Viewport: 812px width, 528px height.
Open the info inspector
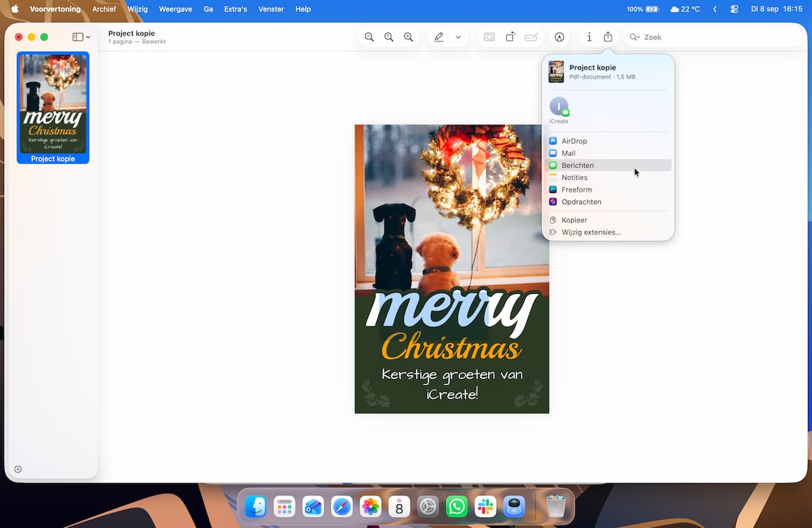[x=589, y=37]
